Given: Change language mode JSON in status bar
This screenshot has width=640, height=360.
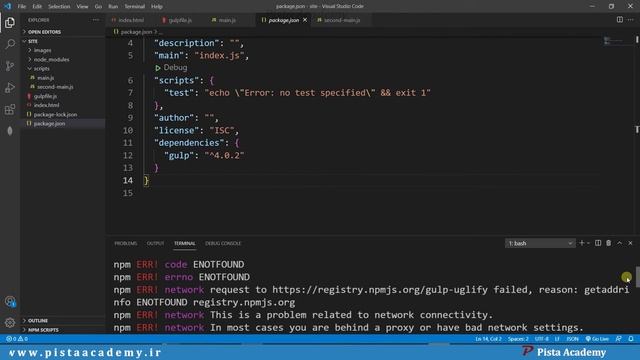Looking at the screenshot, I should click(x=572, y=339).
